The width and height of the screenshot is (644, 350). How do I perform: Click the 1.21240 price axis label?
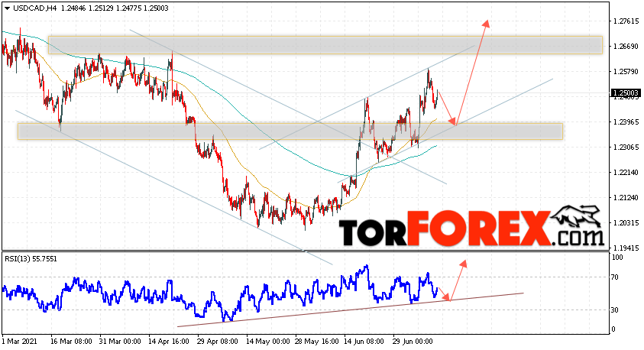tap(626, 198)
